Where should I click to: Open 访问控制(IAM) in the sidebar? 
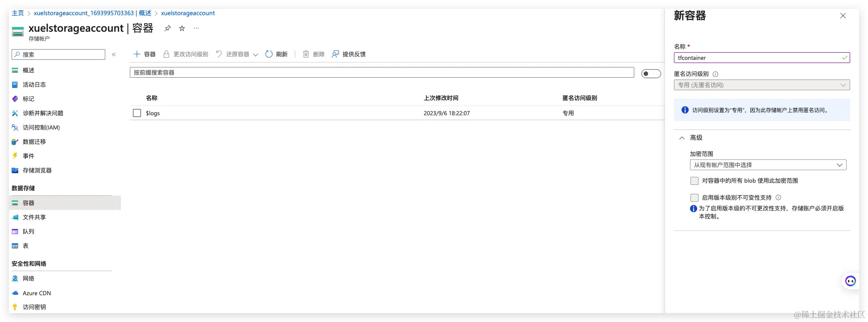[41, 127]
